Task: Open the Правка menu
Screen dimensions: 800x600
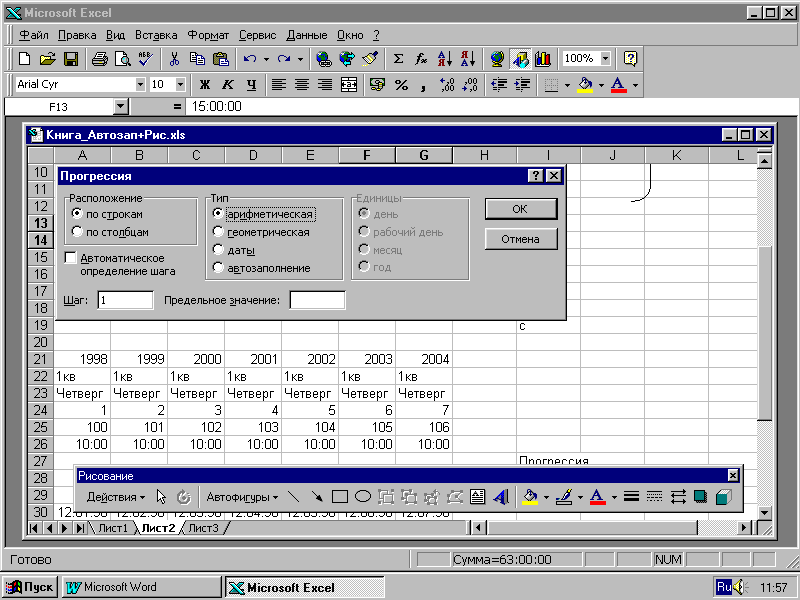Action: 77,35
